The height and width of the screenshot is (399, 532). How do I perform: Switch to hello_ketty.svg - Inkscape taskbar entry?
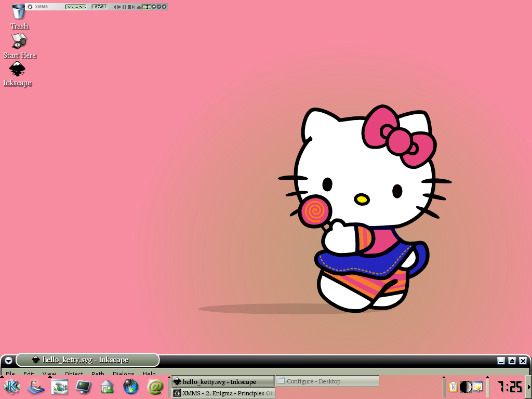[223, 381]
